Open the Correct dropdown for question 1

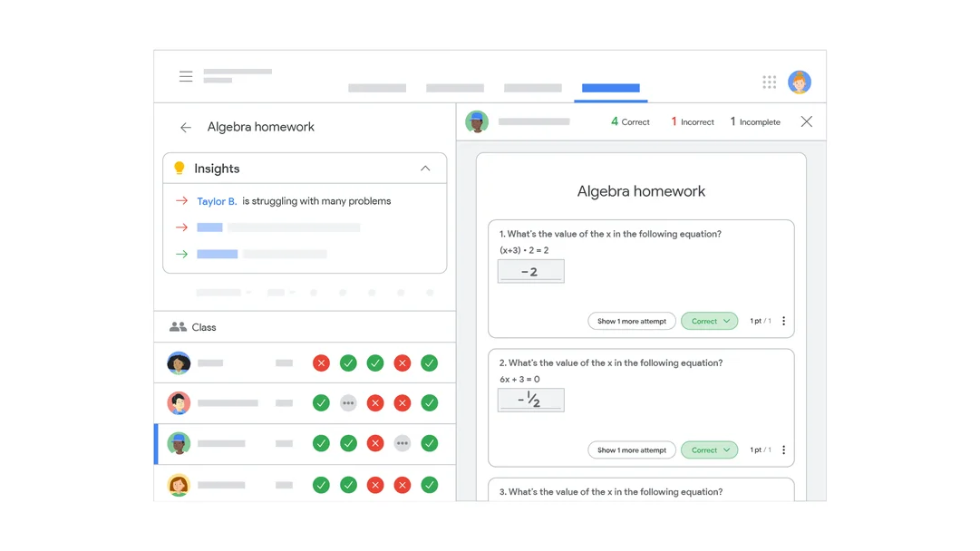709,321
